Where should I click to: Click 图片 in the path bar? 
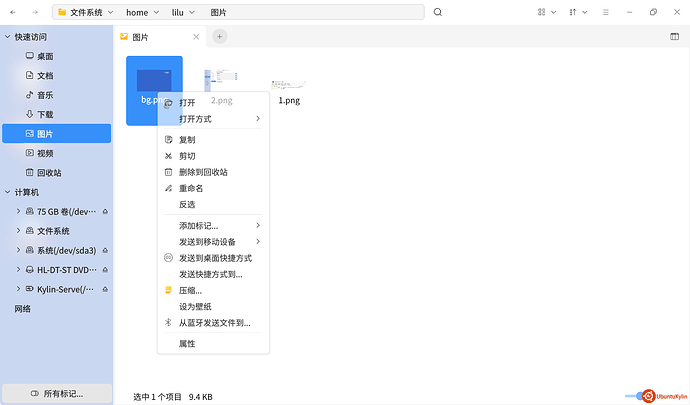tap(218, 12)
